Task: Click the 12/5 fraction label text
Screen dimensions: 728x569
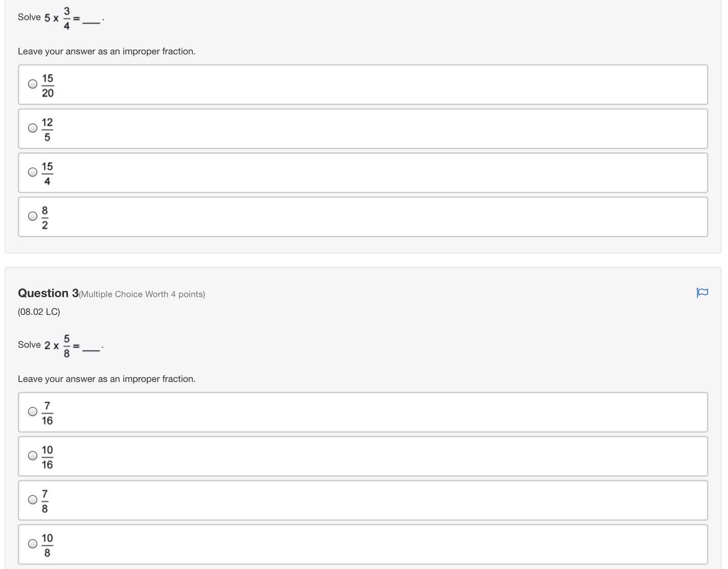Action: coord(47,130)
